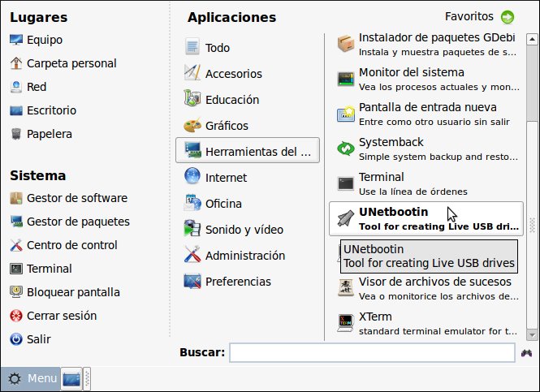This screenshot has height=392, width=540.
Task: Open Carpeta personal in Lugares
Action: (71, 63)
